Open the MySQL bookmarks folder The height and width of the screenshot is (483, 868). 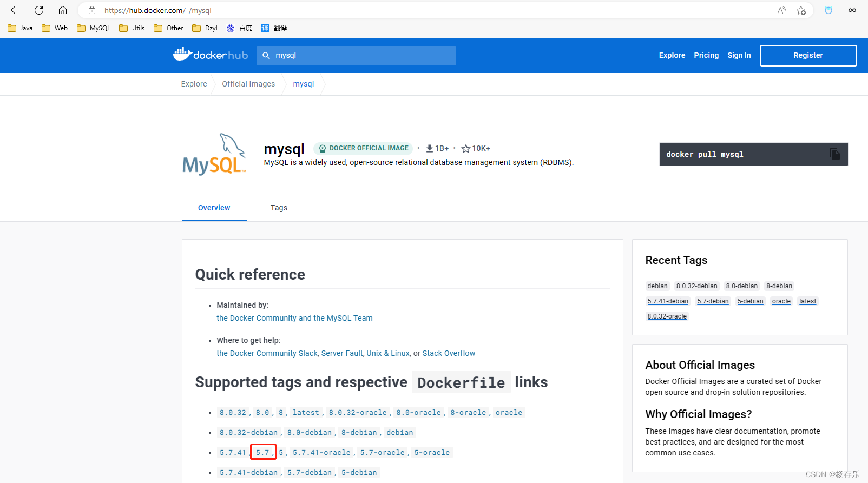[94, 28]
